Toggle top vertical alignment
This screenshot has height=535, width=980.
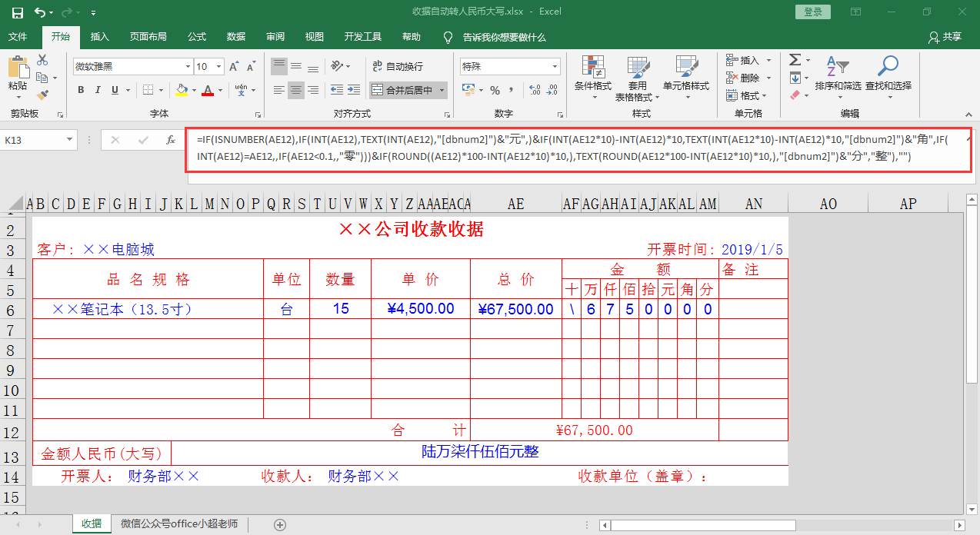pos(279,66)
